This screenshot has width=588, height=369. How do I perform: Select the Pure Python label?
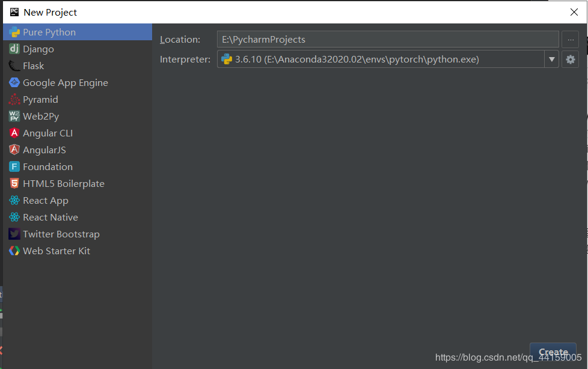(x=49, y=32)
